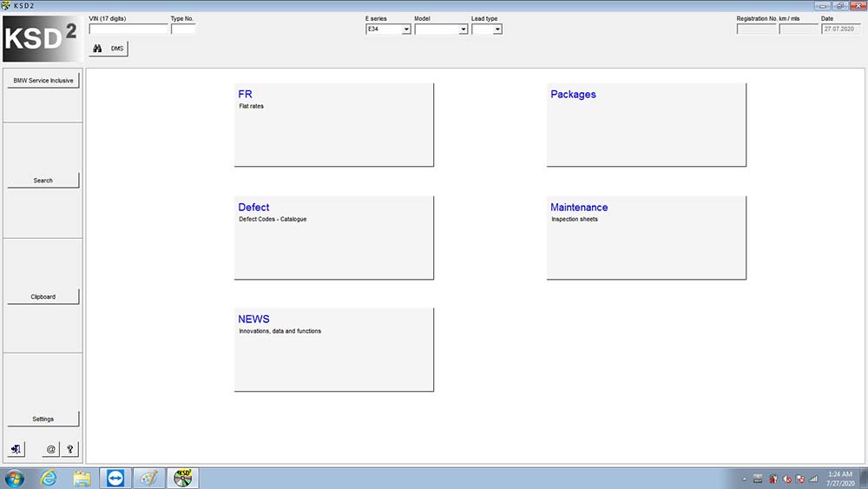This screenshot has width=868, height=489.
Task: Show hidden tray icons arrow
Action: point(745,479)
